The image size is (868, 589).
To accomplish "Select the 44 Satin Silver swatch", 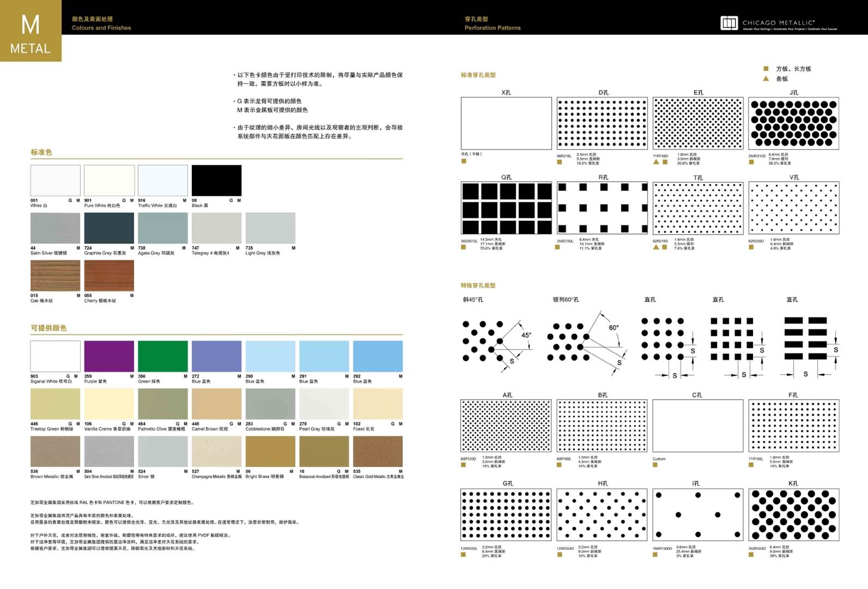I will click(55, 228).
